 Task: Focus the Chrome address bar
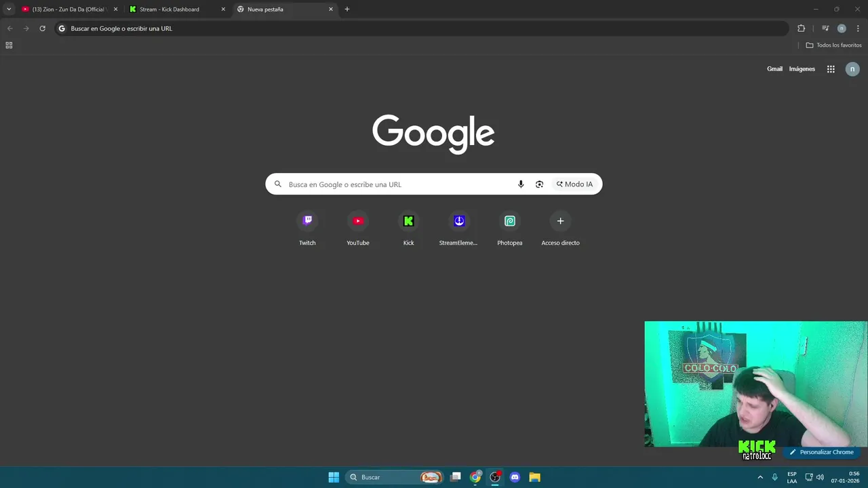[420, 28]
